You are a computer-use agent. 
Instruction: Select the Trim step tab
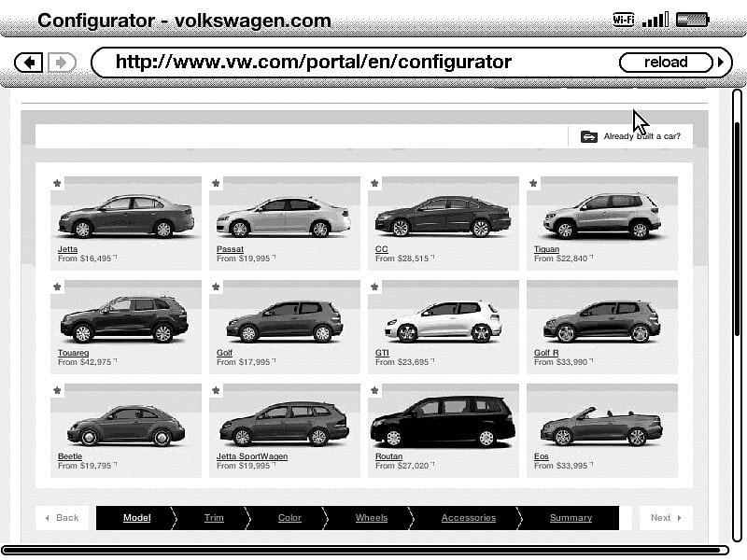[214, 518]
